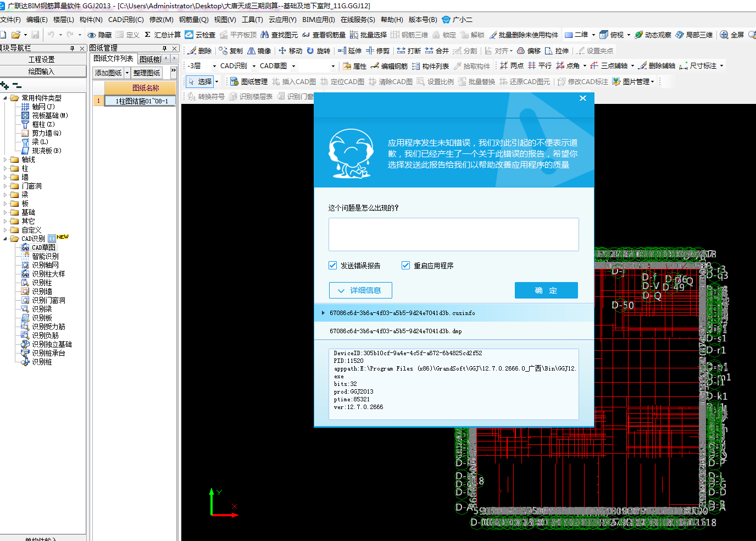Expand the 轴线 tree node
Image resolution: width=756 pixels, height=541 pixels.
click(x=5, y=159)
